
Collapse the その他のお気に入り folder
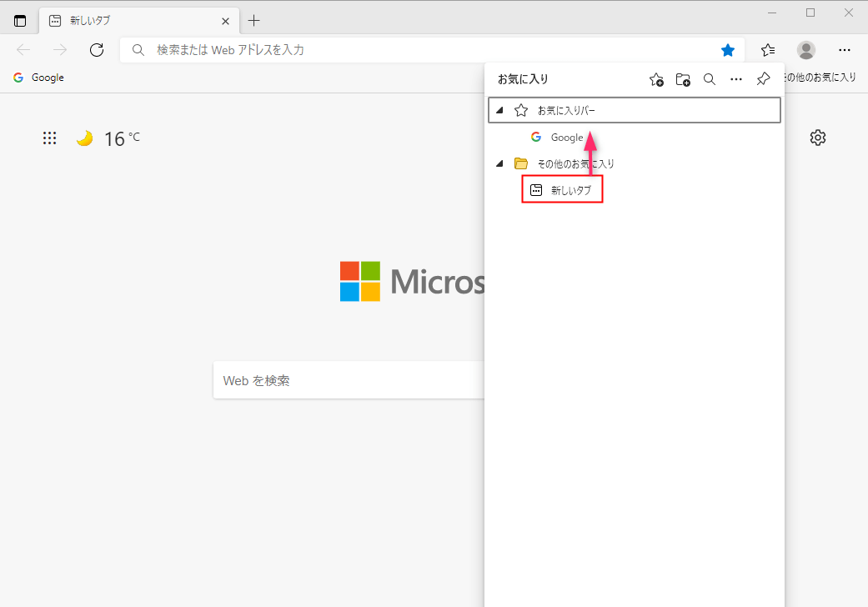tap(499, 163)
